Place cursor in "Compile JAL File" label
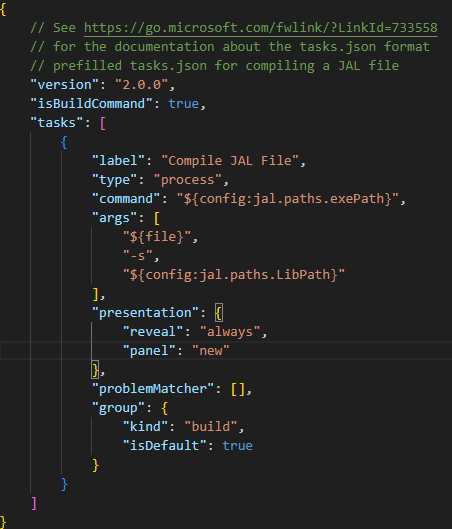Viewport: 452px width, 529px height. click(230, 161)
